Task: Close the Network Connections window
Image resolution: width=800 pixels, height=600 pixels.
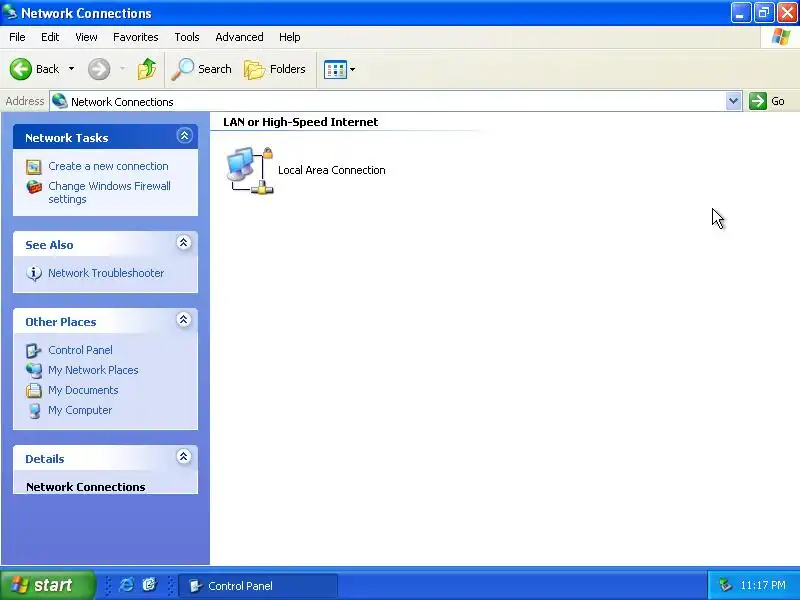Action: click(x=787, y=13)
